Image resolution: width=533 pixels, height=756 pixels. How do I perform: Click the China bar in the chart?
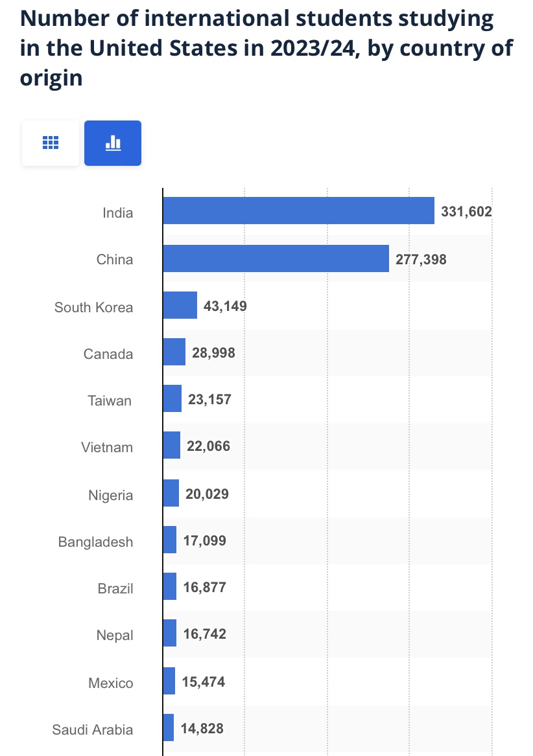pyautogui.click(x=276, y=258)
